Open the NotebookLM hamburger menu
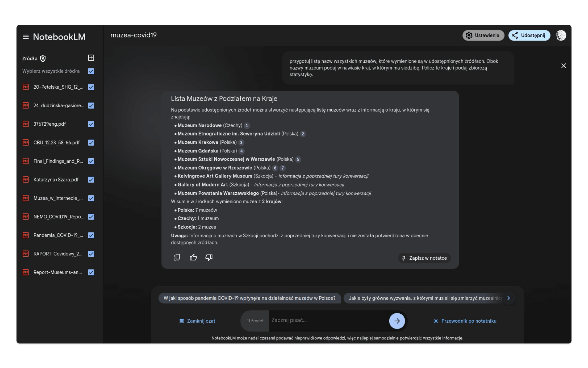 (25, 37)
